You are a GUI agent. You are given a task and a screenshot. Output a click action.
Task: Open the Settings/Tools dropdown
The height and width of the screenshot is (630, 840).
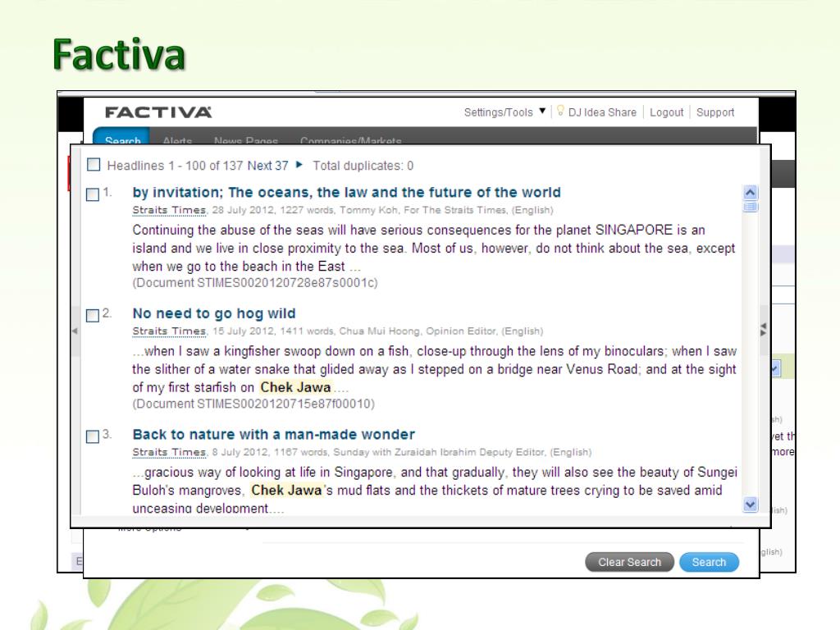(x=504, y=112)
